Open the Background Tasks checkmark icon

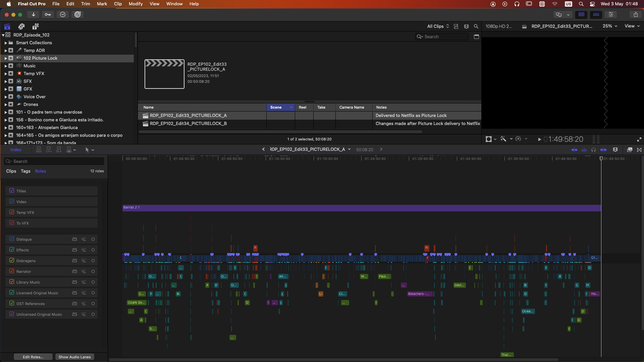point(63,14)
